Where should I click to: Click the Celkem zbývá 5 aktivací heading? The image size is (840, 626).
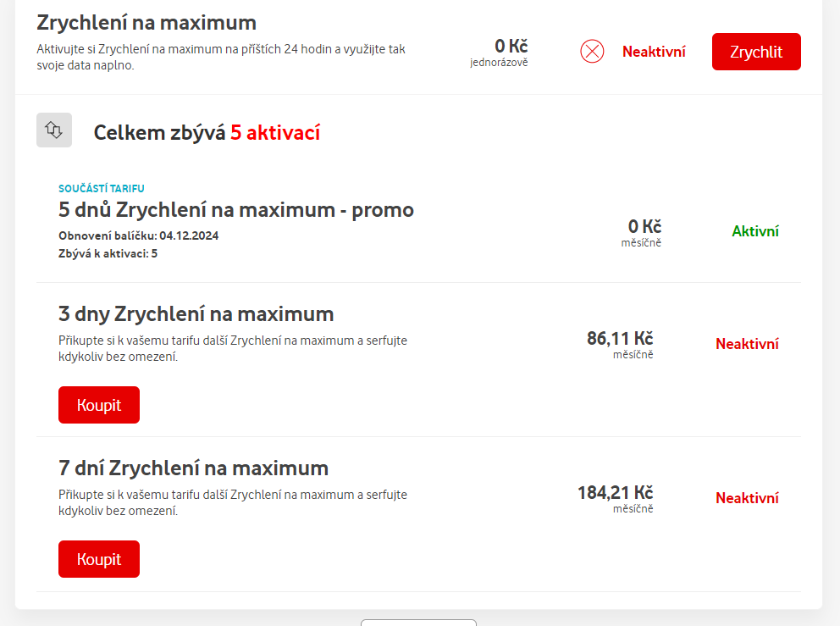click(207, 132)
